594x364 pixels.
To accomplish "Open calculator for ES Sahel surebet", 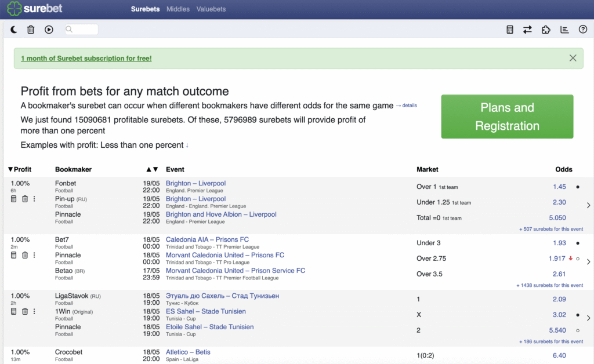I will (x=14, y=311).
